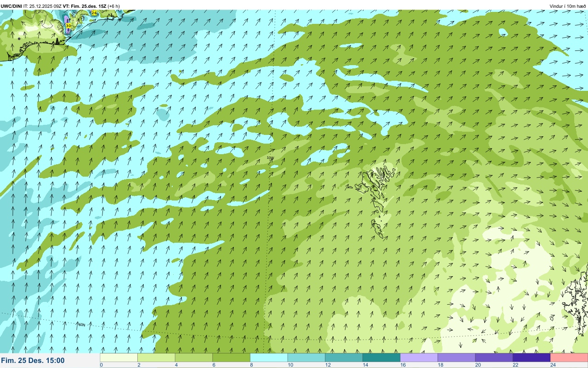Select the turquoise 10–12 legend swatch

[306, 357]
